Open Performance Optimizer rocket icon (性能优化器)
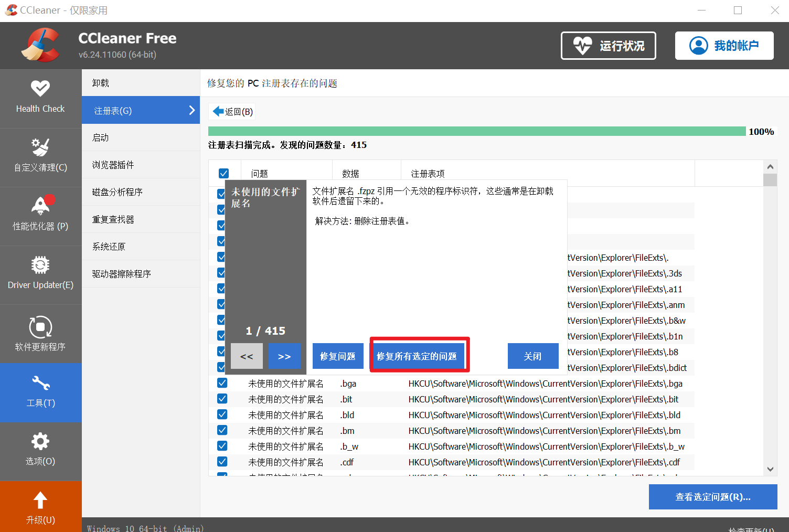 [x=41, y=205]
